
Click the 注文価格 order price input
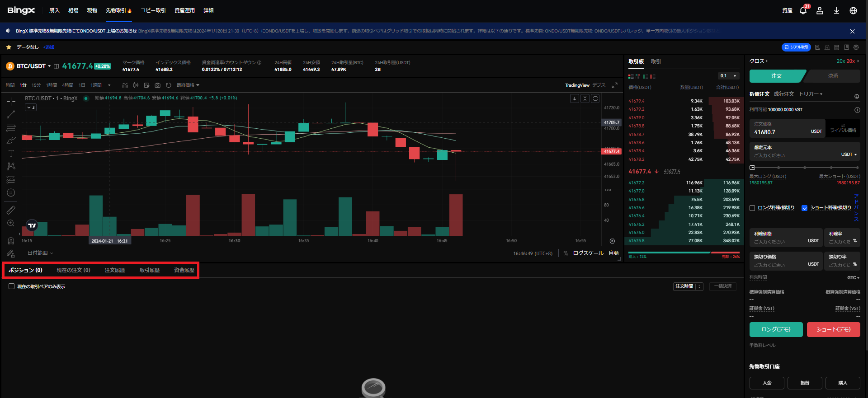point(788,128)
